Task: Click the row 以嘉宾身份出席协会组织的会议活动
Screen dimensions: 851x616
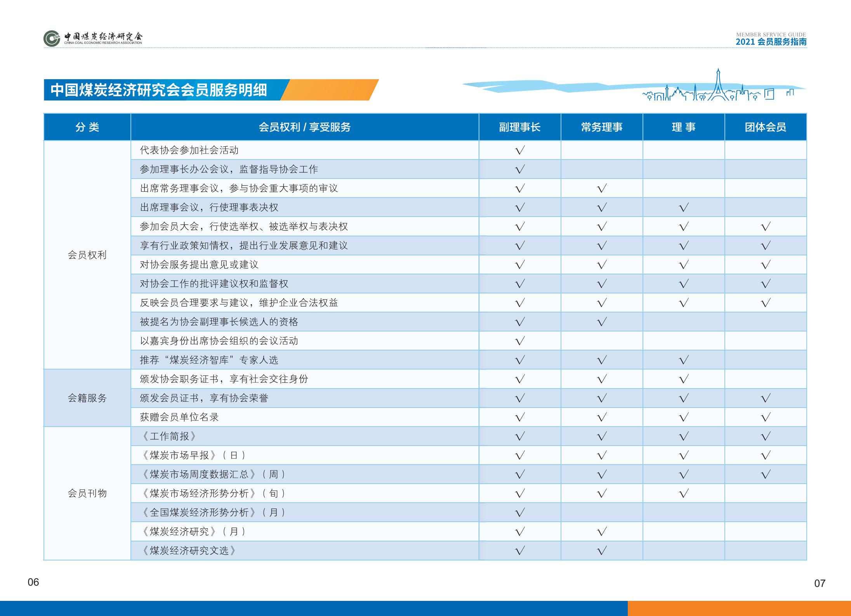Action: point(469,340)
